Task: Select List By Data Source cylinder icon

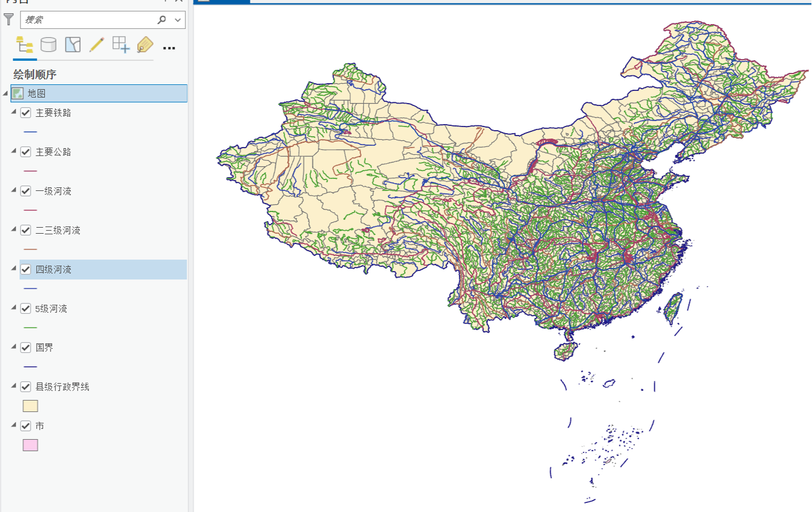Action: pyautogui.click(x=48, y=45)
